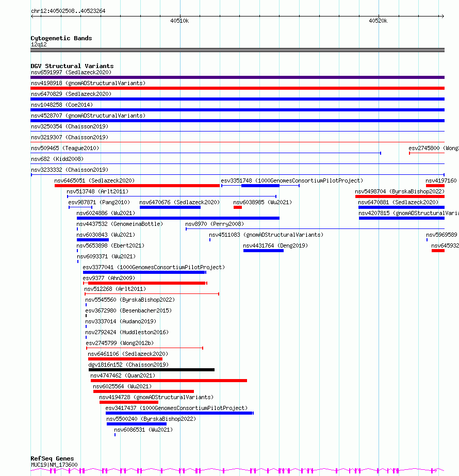Click the chr12:40502508..40523264 region label

(x=68, y=11)
